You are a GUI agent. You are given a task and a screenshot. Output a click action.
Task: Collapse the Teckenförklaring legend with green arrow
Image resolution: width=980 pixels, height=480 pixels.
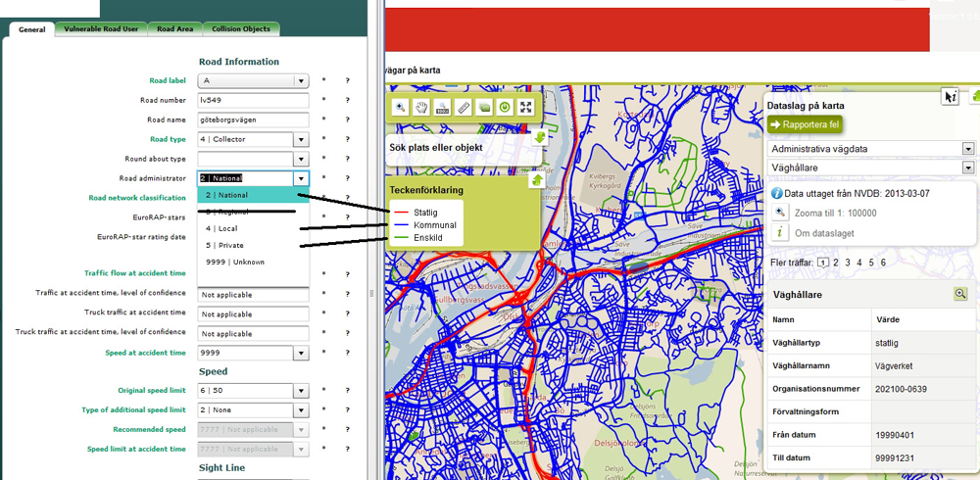538,179
